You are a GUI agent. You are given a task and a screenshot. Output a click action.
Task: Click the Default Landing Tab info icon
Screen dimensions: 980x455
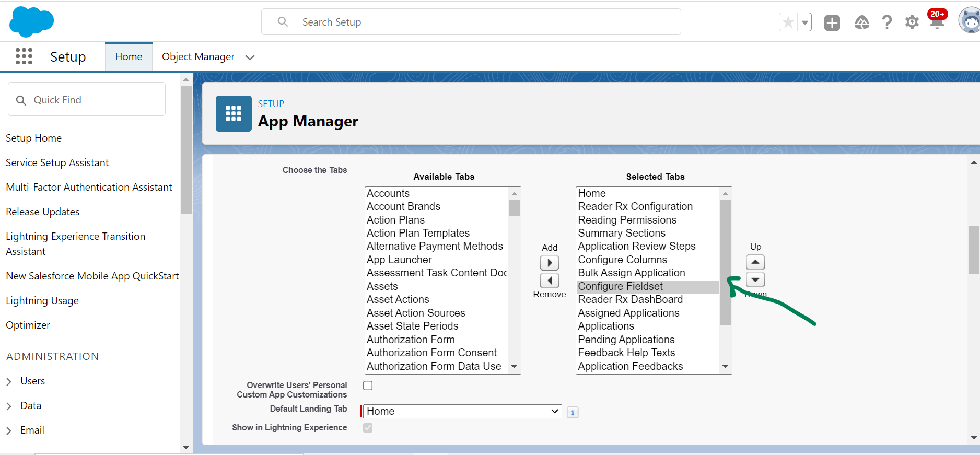(573, 412)
